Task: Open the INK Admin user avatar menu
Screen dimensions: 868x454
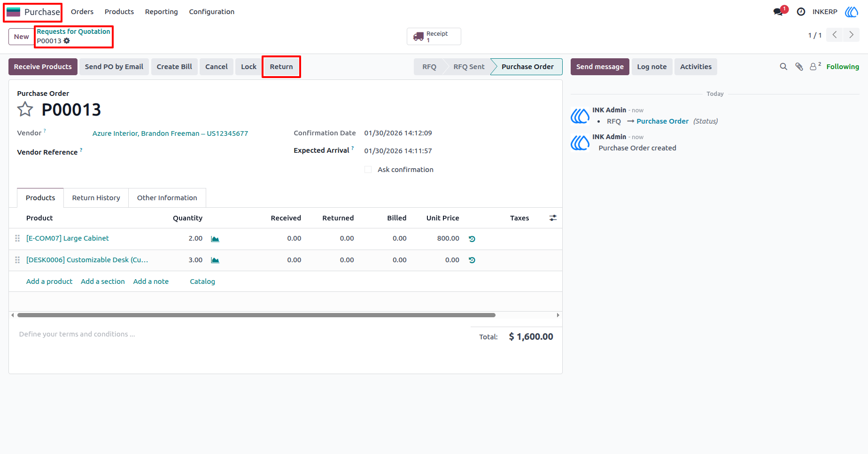Action: coord(851,12)
